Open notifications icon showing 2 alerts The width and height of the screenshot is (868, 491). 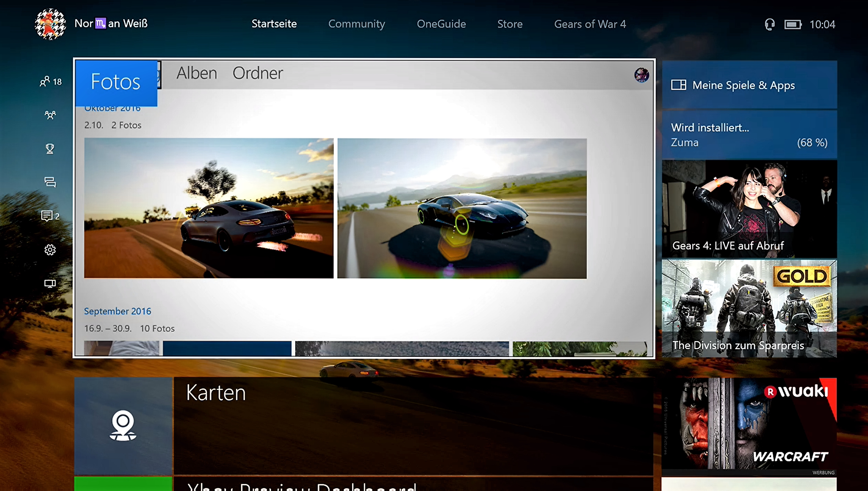pos(49,216)
